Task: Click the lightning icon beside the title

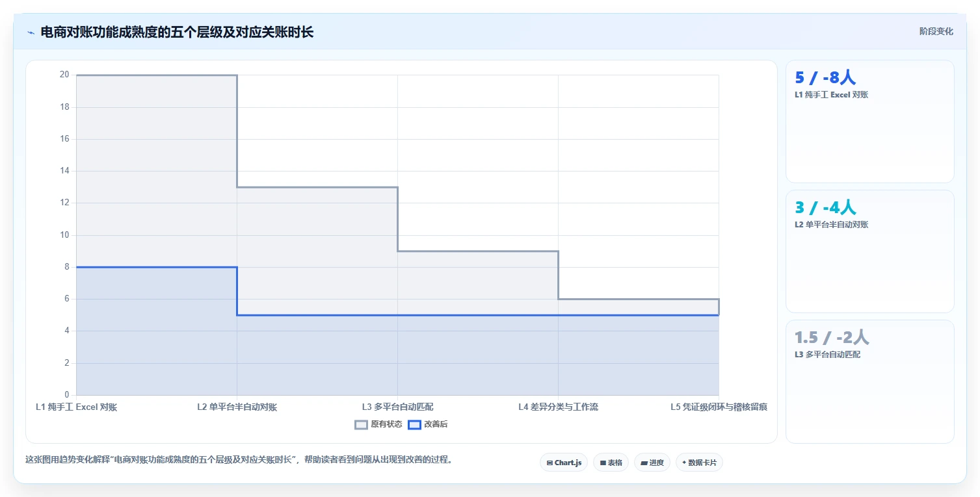Action: point(31,32)
